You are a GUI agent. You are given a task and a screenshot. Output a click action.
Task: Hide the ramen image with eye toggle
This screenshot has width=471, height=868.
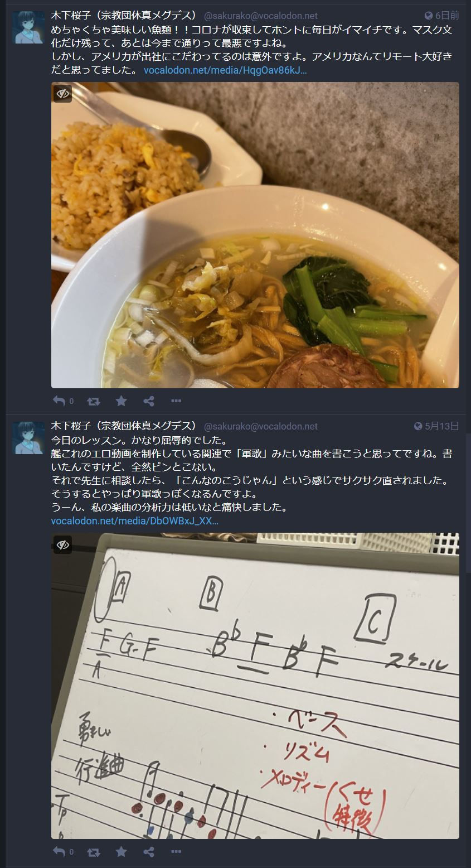(62, 93)
